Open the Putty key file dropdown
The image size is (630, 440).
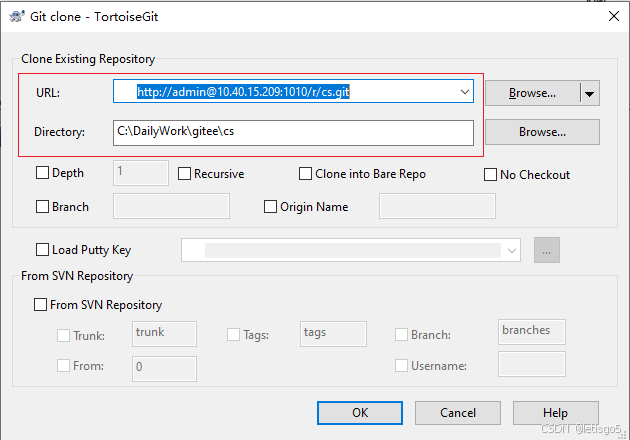(511, 250)
